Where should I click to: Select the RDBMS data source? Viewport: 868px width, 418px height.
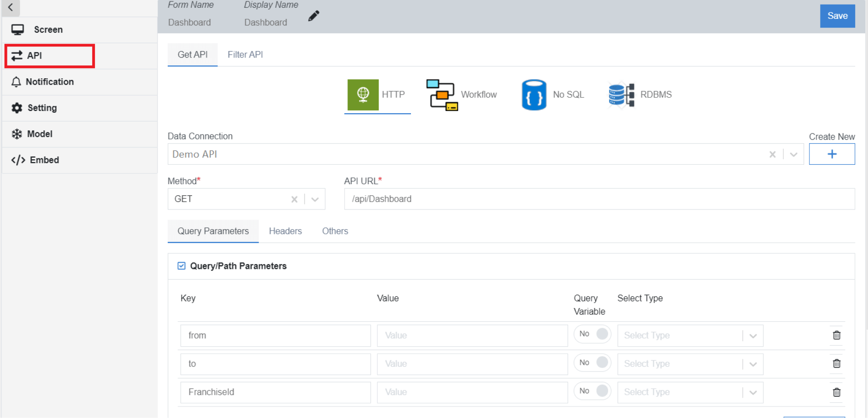(x=620, y=94)
